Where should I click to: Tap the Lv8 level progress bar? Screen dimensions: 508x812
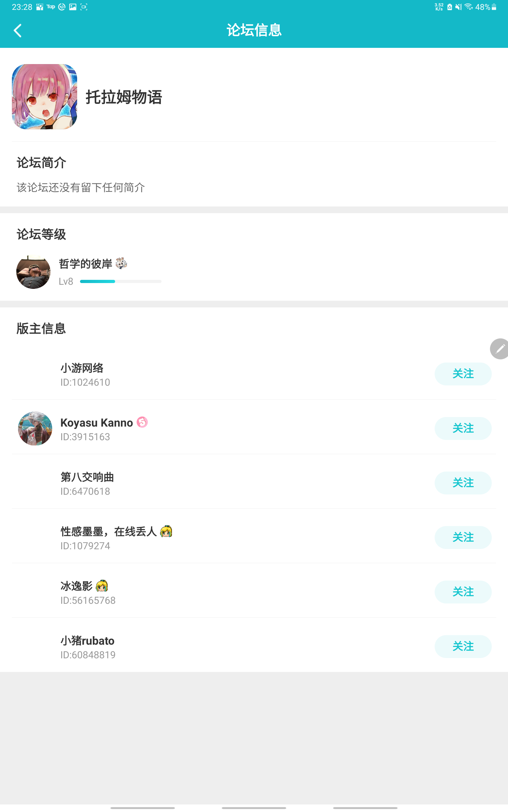pyautogui.click(x=121, y=282)
